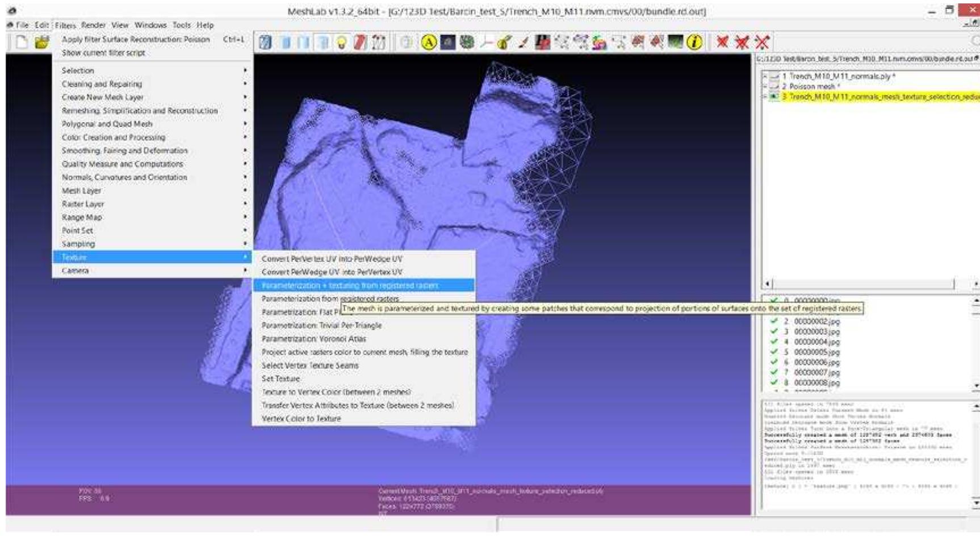Click the yellow letter A decoration icon
This screenshot has height=542, width=980.
[x=429, y=41]
